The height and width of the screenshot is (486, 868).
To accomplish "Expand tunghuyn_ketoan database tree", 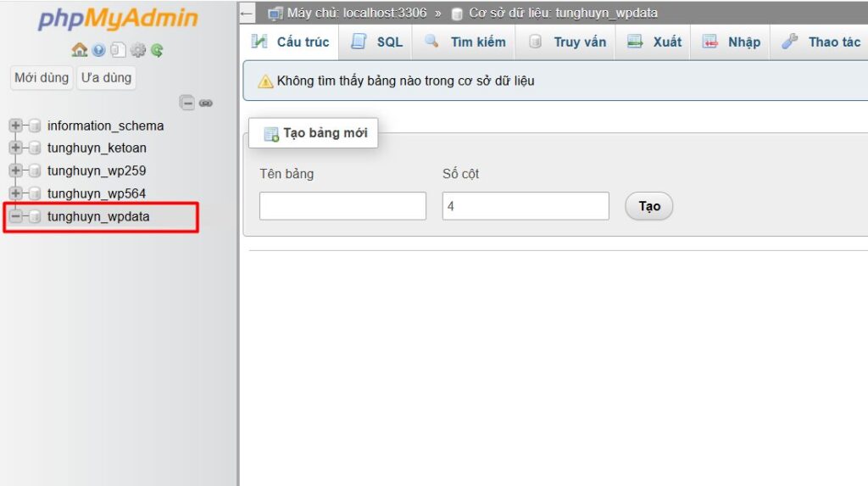I will [x=15, y=148].
